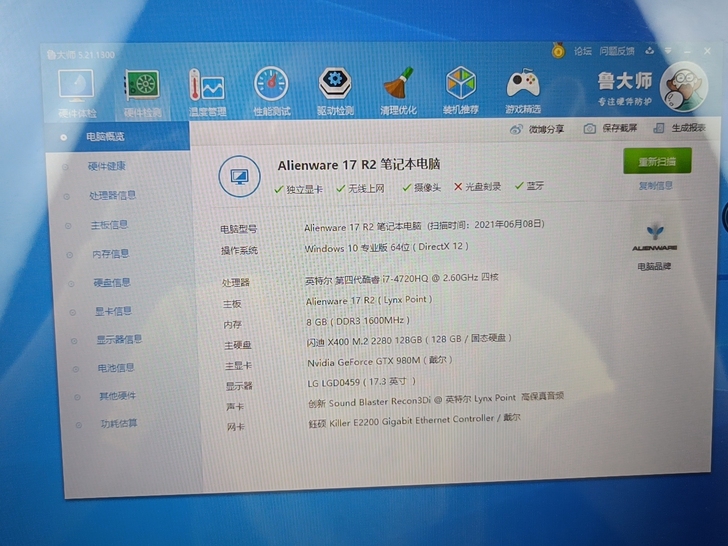Open 问题反馈 feedback link
Image resolution: width=728 pixels, height=546 pixels.
coord(617,51)
